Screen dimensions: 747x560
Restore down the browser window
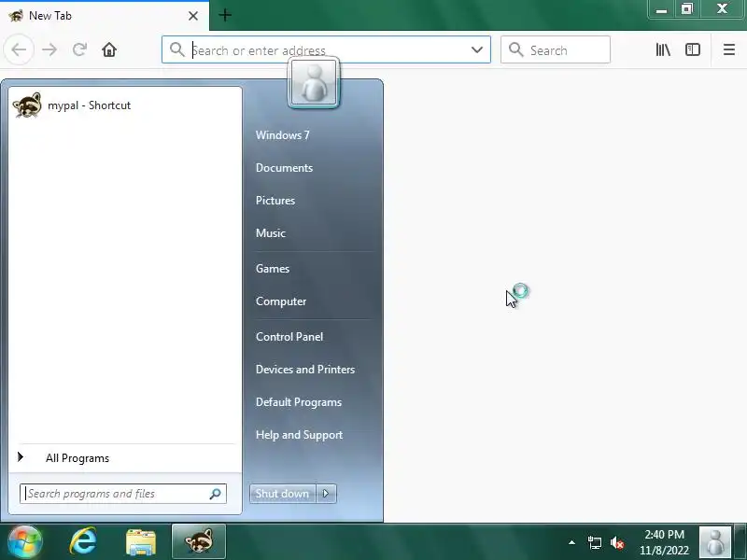(686, 9)
